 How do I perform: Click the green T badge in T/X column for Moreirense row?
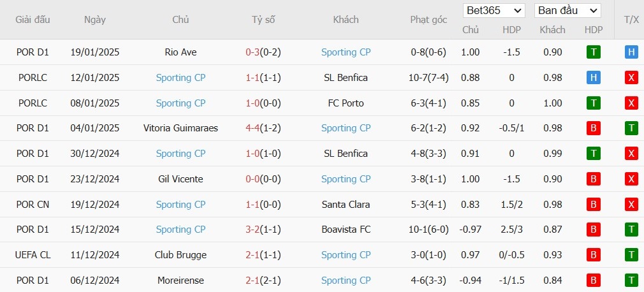[x=631, y=281]
